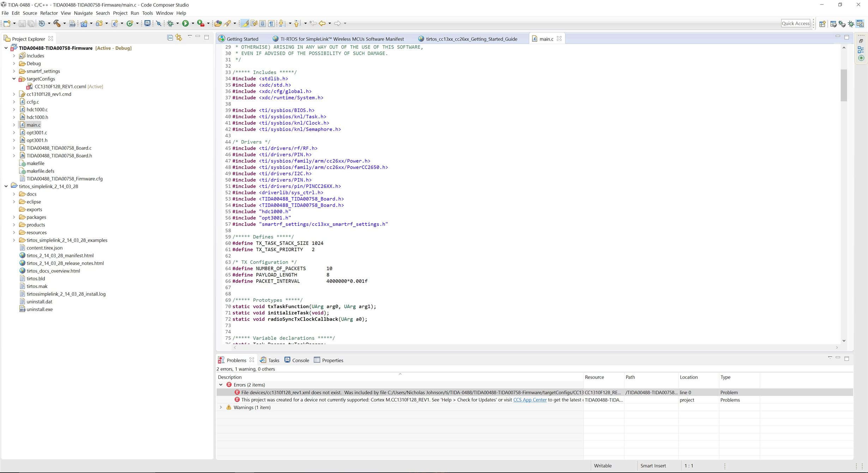
Task: Collapse the targetConfigs folder
Action: (x=14, y=79)
